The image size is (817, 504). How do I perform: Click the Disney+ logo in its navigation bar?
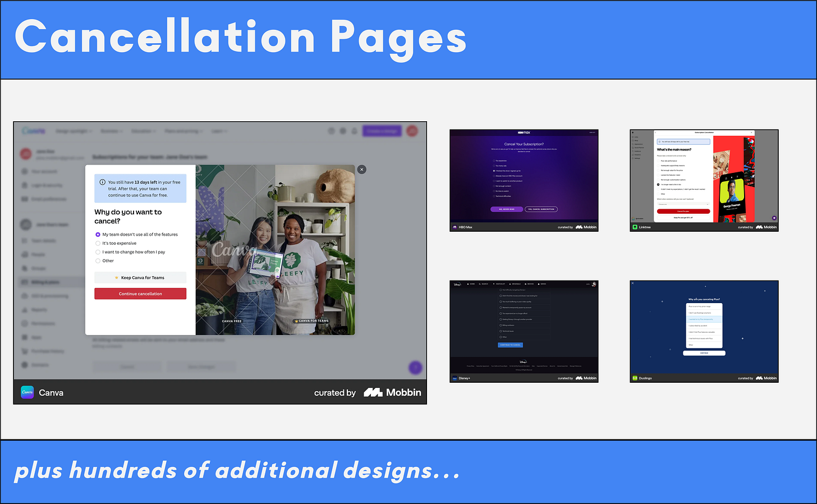point(457,284)
